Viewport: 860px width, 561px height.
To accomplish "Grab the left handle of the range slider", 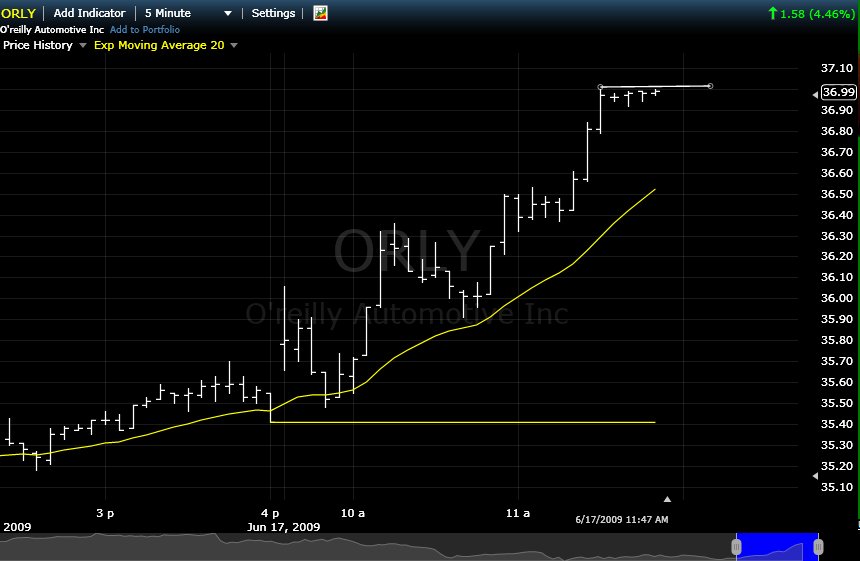I will click(736, 546).
